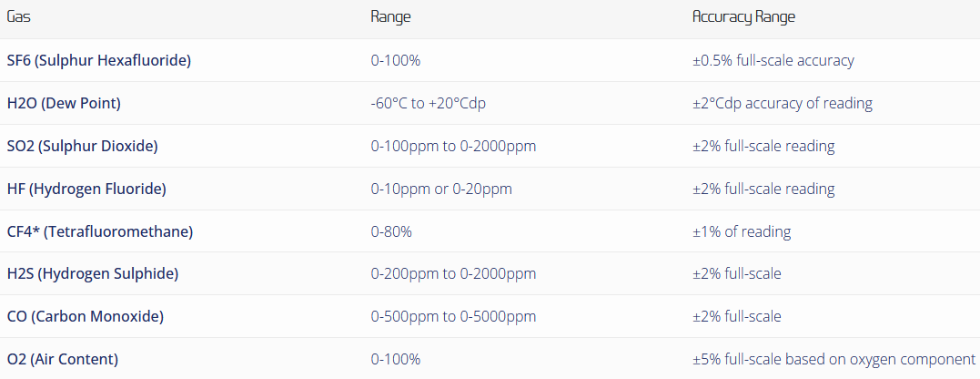The image size is (980, 379).
Task: Click the 0-10ppm or 0-20ppm range cell
Action: pyautogui.click(x=441, y=189)
